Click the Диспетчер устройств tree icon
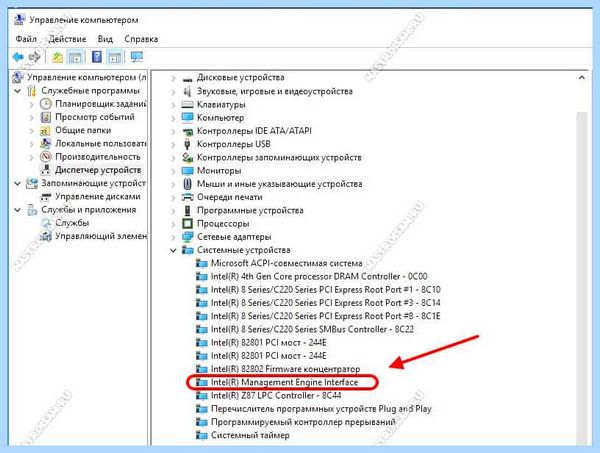 pos(46,170)
